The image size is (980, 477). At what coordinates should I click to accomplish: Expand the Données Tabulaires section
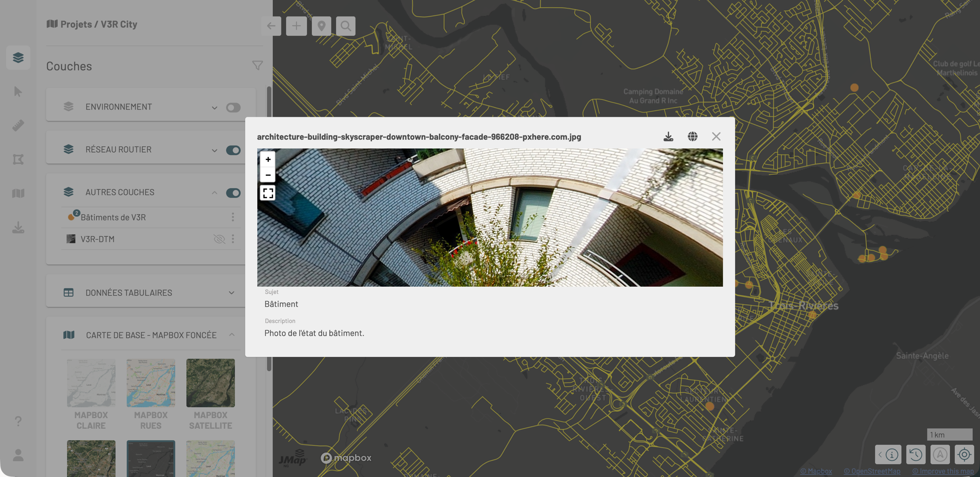(x=231, y=292)
